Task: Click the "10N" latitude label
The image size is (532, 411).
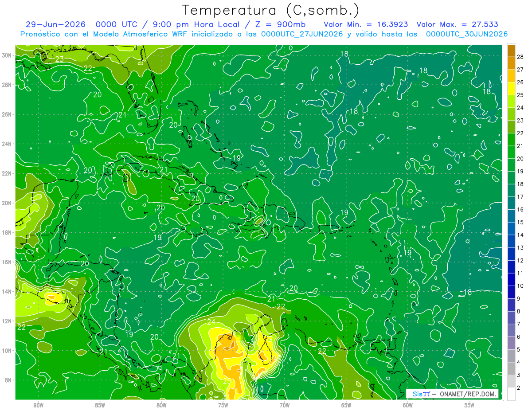Action: [x=7, y=351]
